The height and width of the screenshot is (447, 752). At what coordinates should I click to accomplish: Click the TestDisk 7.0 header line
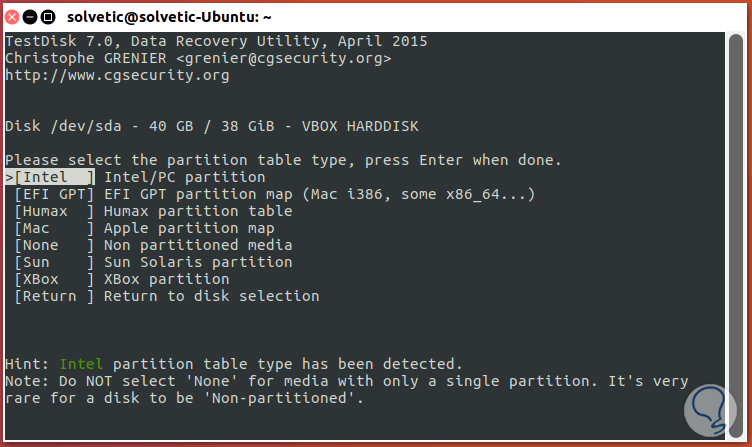coord(216,41)
